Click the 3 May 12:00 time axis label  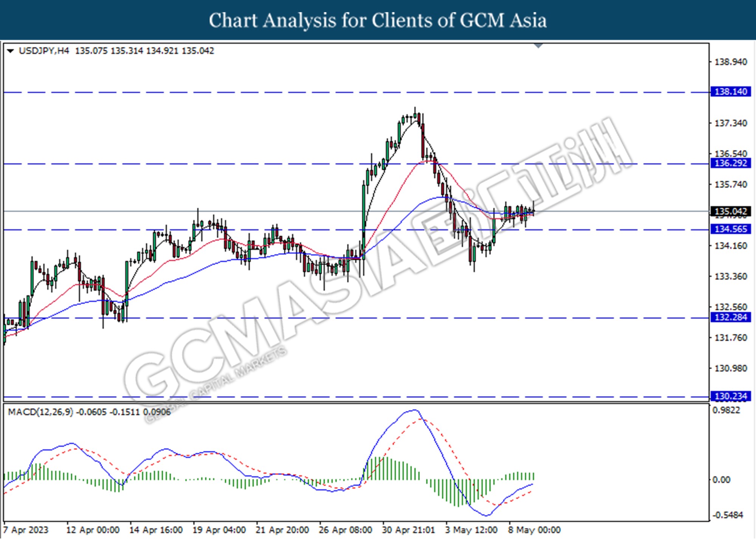pyautogui.click(x=471, y=530)
